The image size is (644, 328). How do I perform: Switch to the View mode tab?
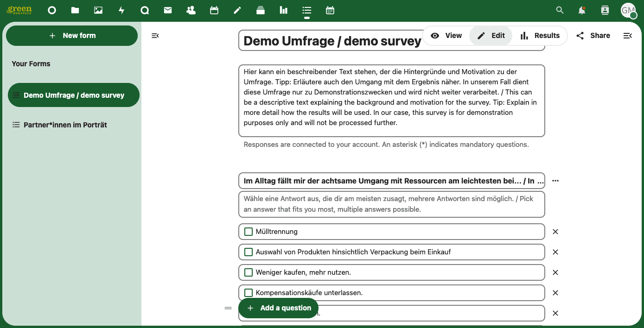[x=446, y=36]
